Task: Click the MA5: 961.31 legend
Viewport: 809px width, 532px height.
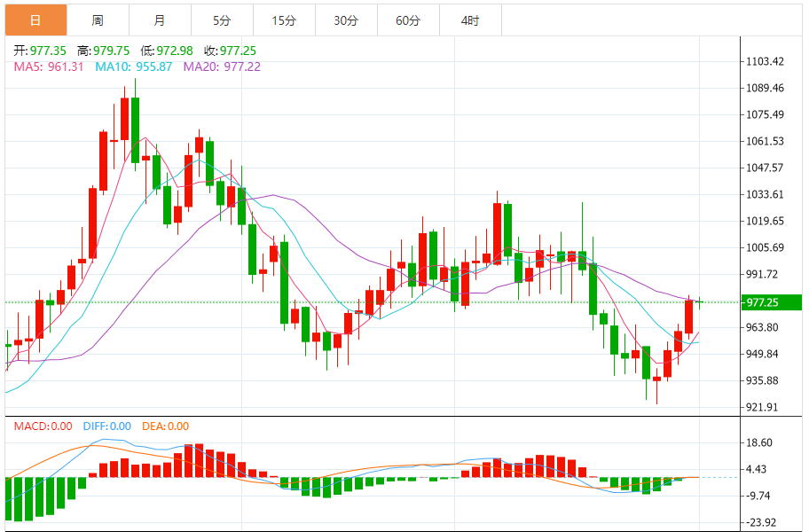Action: (49, 66)
